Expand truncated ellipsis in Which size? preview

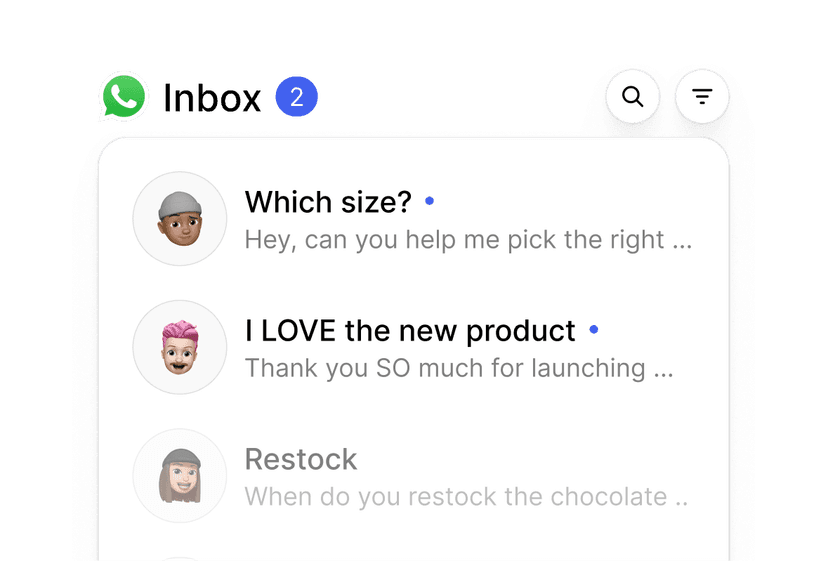(682, 243)
